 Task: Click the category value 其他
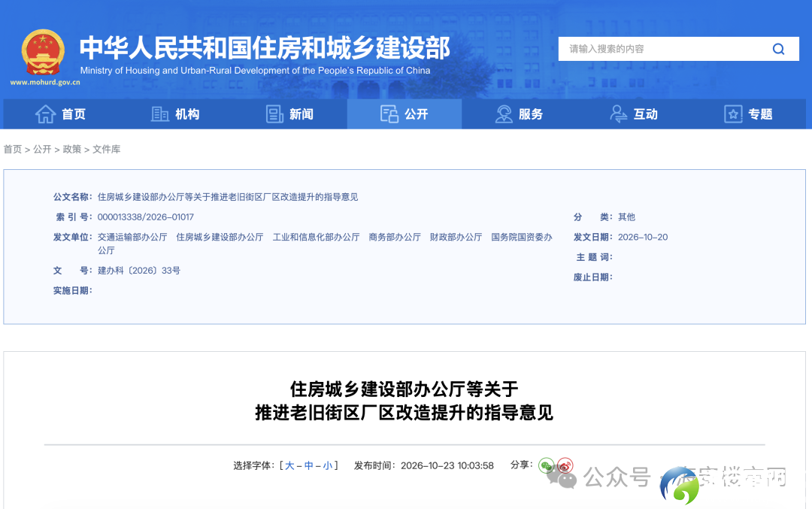[x=626, y=217]
